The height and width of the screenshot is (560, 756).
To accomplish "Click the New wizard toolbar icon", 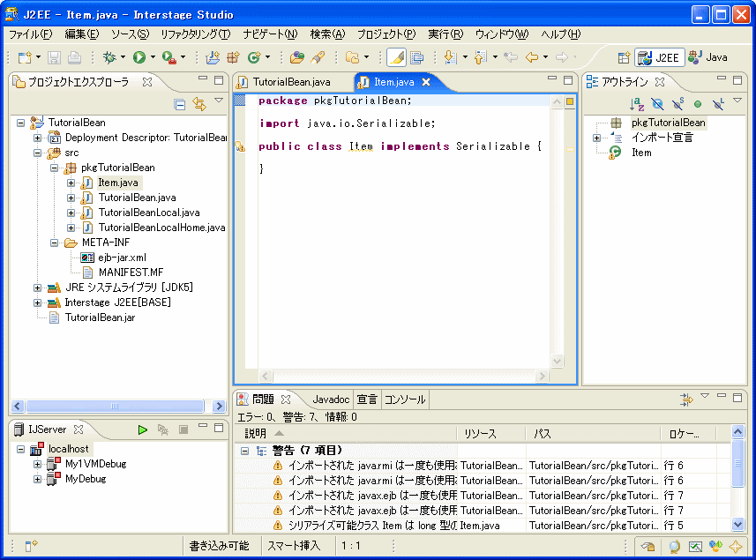I will (x=25, y=58).
